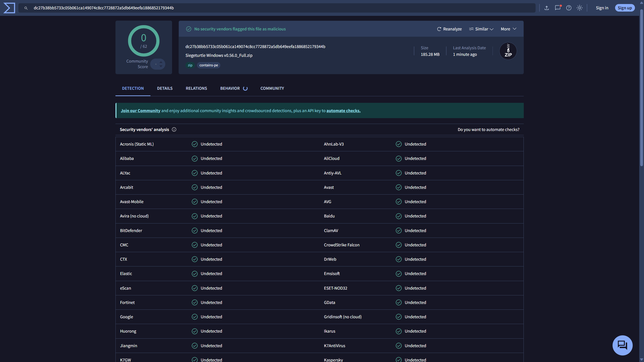Expand the Similar dropdown
Image resolution: width=644 pixels, height=362 pixels.
point(481,29)
